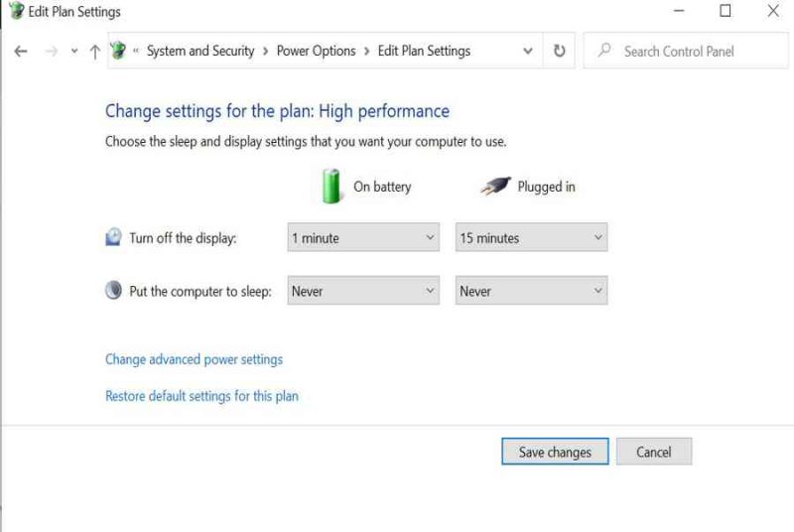
Task: Click Restore default settings for this plan
Action: coord(201,396)
